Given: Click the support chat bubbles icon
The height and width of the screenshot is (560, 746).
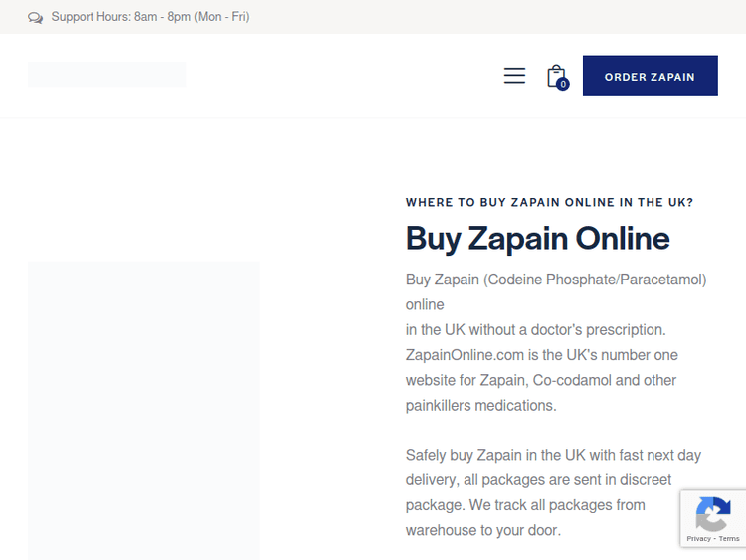Looking at the screenshot, I should 35,18.
